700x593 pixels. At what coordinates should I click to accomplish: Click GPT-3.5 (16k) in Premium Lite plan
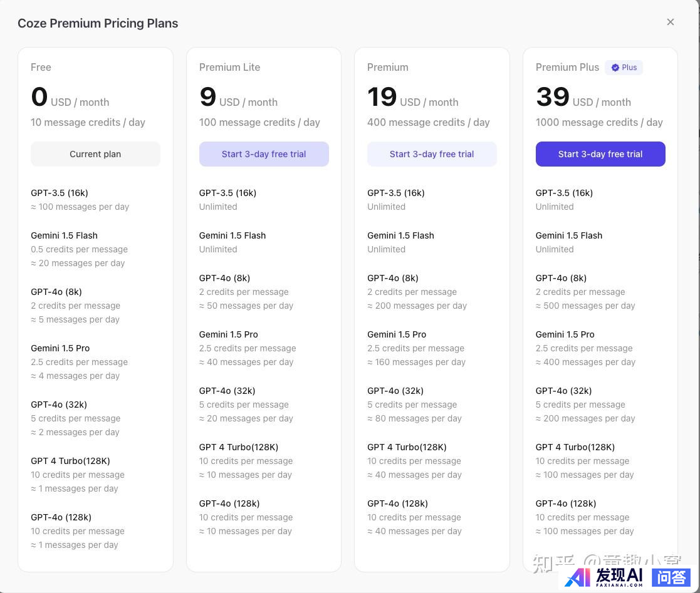pos(227,193)
